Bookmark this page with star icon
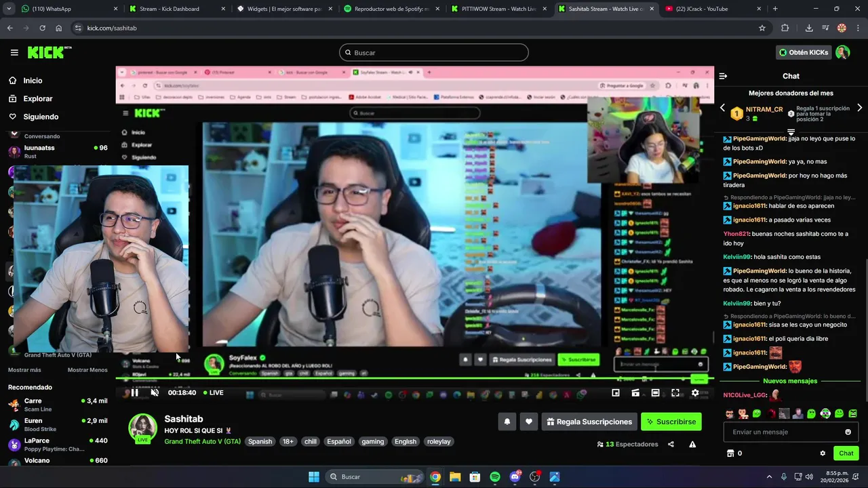The height and width of the screenshot is (488, 868). (x=762, y=28)
